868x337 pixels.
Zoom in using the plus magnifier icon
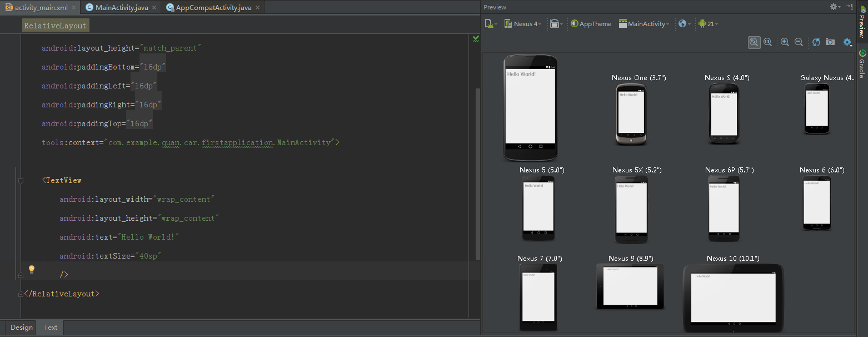click(784, 42)
